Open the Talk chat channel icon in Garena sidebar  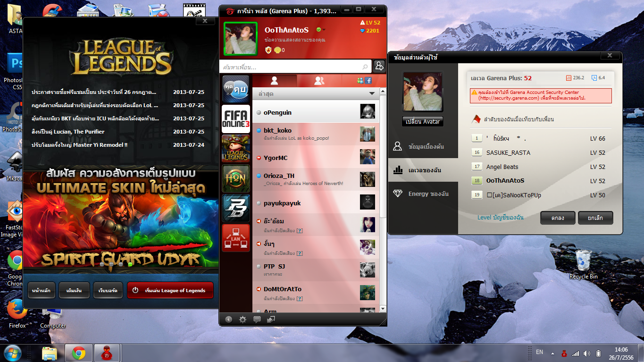click(236, 89)
